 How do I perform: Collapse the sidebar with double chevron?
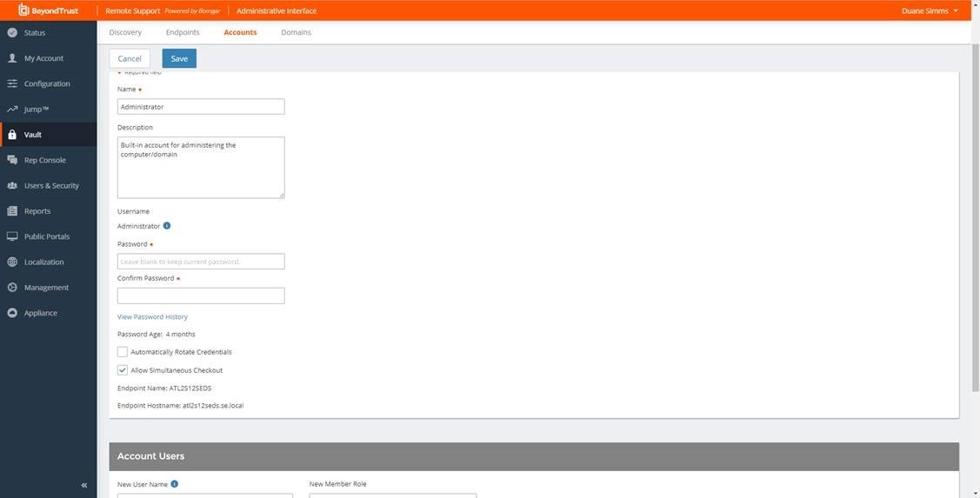point(84,485)
